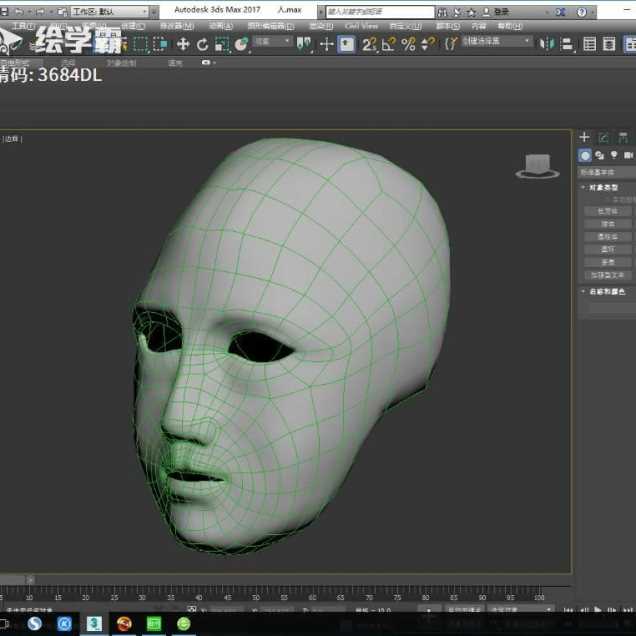Open the workspace selector dropdown
This screenshot has height=636, width=636.
click(108, 11)
